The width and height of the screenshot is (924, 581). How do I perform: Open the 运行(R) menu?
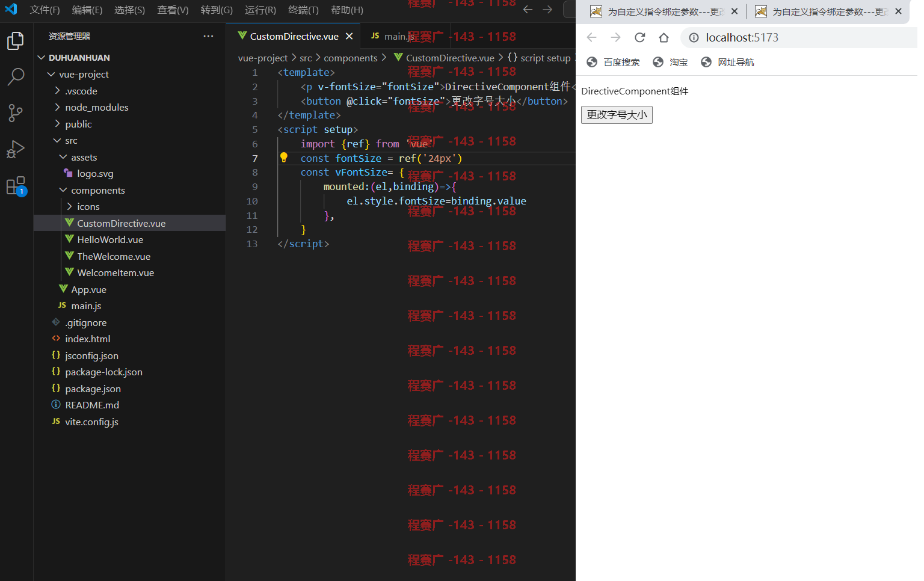260,10
